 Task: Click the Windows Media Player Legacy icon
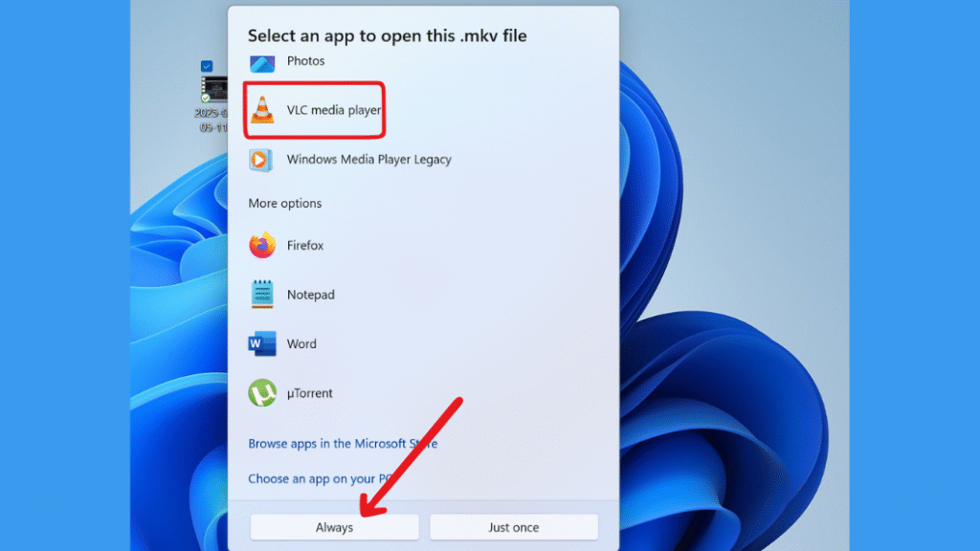[x=260, y=160]
